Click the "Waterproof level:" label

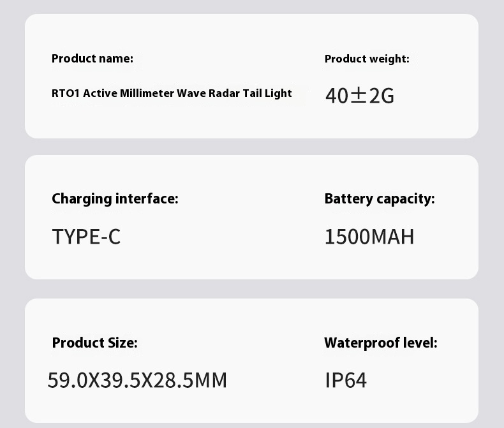[x=381, y=343]
